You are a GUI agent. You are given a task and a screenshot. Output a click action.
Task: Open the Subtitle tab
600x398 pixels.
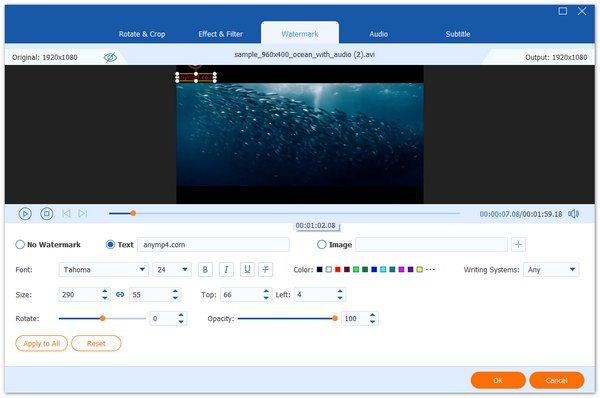[x=458, y=34]
